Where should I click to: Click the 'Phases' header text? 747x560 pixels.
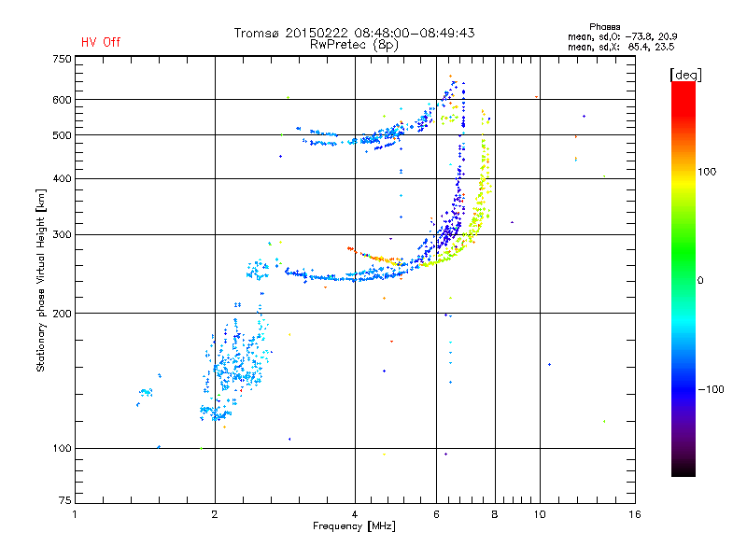click(604, 27)
